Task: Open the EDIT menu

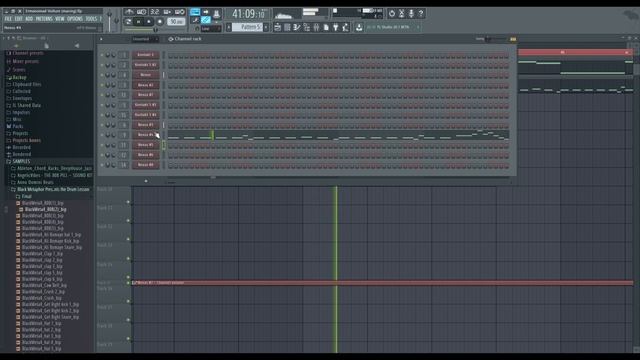Action: point(19,19)
